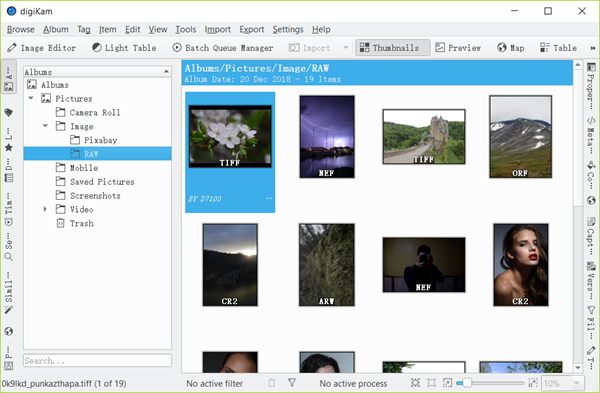Launch the Light Table

click(124, 48)
